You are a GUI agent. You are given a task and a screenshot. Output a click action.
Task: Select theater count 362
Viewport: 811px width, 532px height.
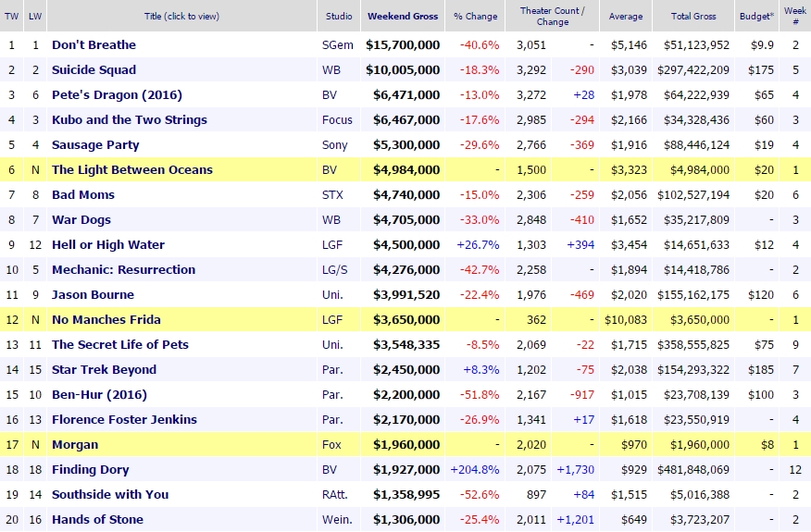coord(536,319)
